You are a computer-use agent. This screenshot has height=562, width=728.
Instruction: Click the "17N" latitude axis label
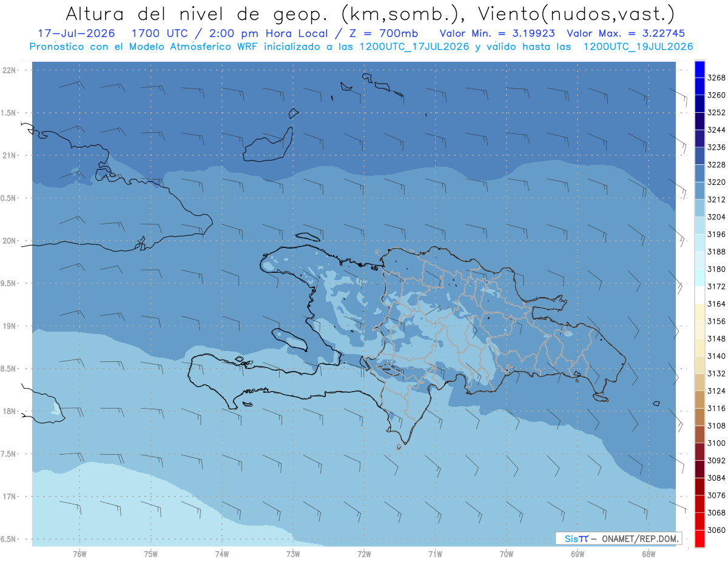tap(10, 497)
